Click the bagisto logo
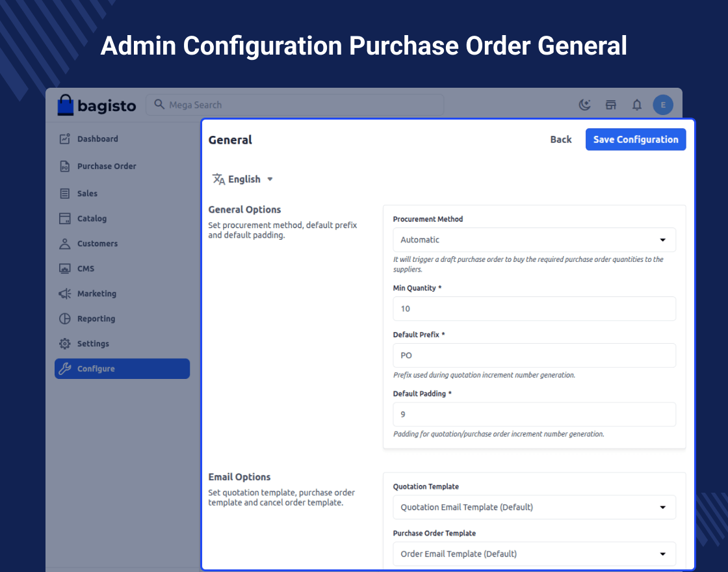The image size is (728, 572). [x=97, y=105]
